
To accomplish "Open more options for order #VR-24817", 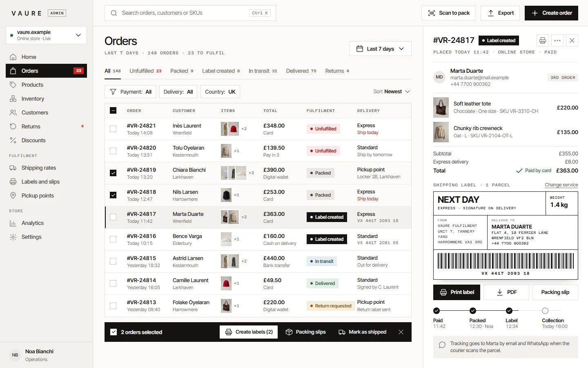I will [x=557, y=40].
